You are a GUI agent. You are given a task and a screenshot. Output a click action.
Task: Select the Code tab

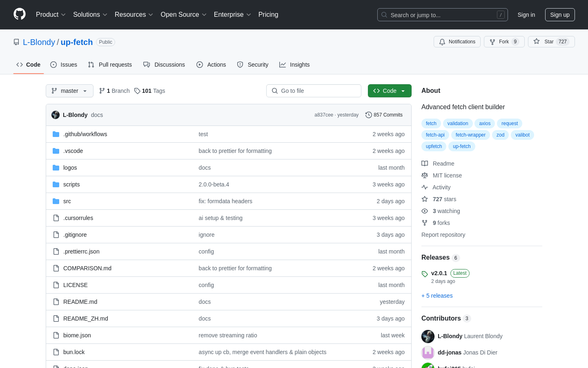coord(29,65)
